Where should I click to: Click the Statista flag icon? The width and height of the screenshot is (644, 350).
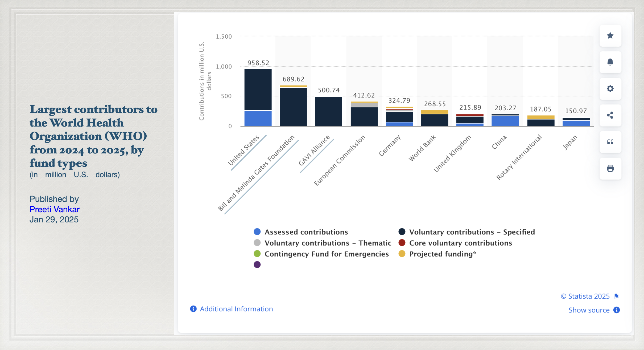click(617, 296)
